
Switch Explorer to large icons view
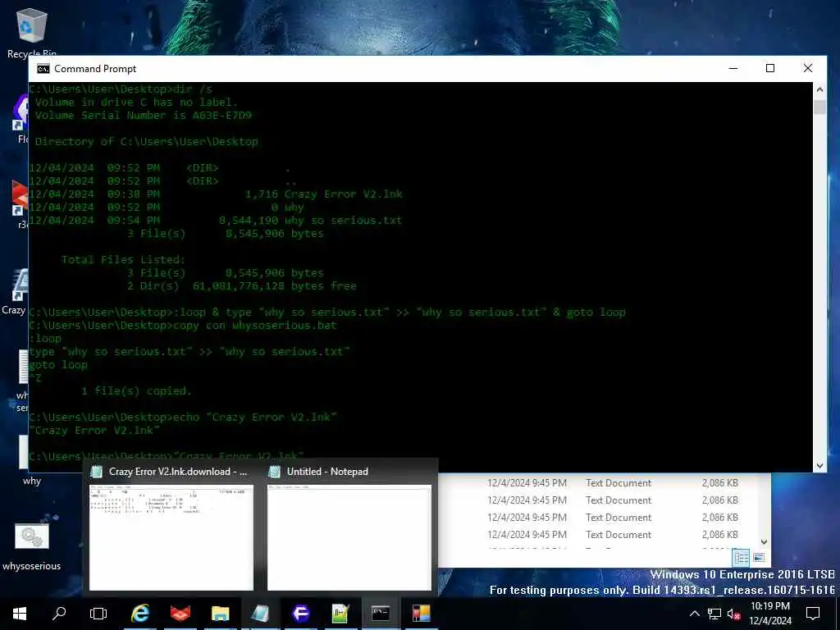tap(759, 558)
